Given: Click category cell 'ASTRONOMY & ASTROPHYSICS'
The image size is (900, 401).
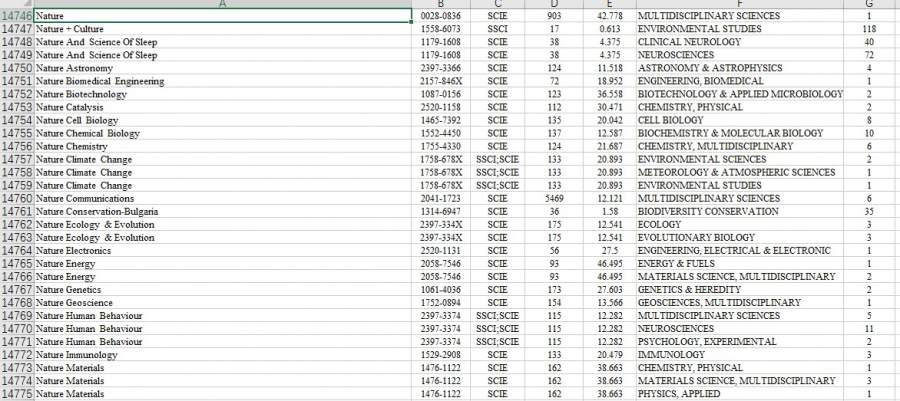Looking at the screenshot, I should click(x=740, y=68).
